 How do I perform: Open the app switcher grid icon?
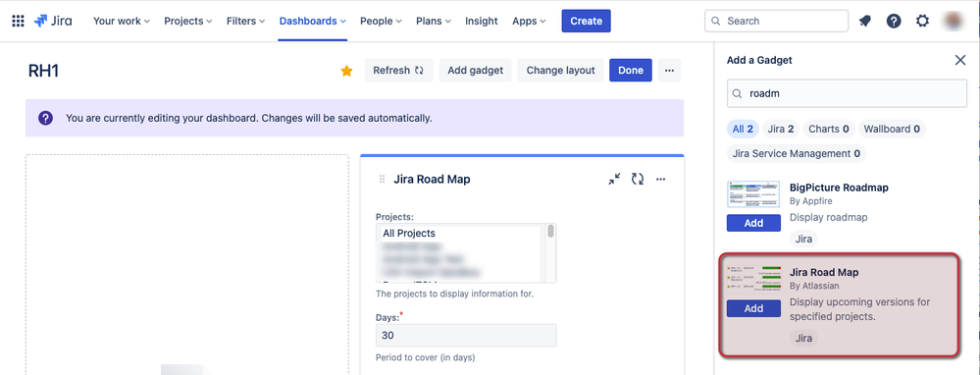[18, 21]
